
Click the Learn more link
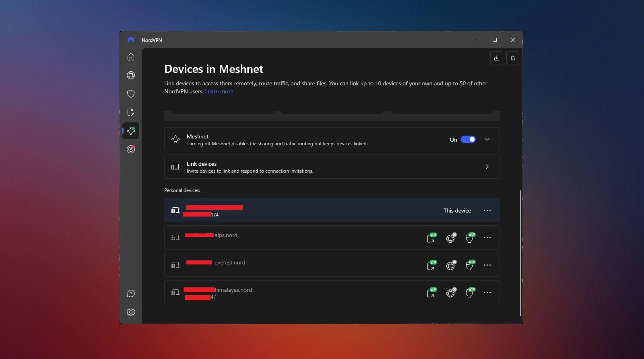tap(219, 91)
